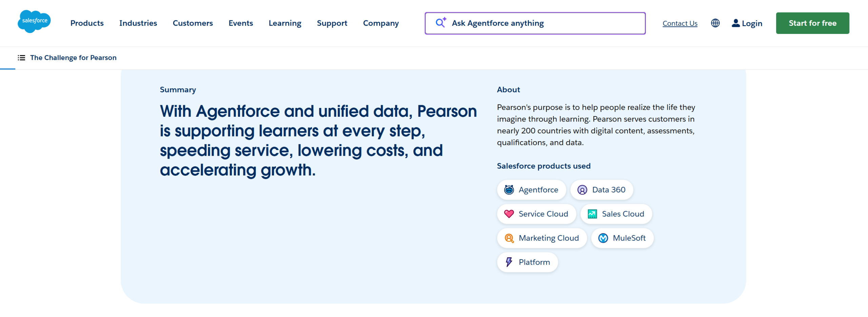
Task: Click the Salesforce cloud logo
Action: click(x=34, y=21)
